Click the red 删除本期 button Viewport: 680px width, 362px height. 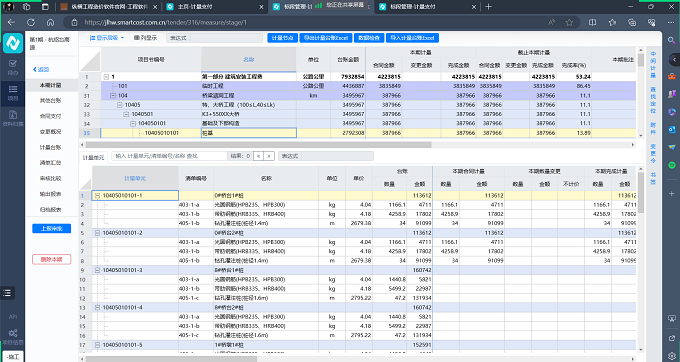tap(52, 260)
